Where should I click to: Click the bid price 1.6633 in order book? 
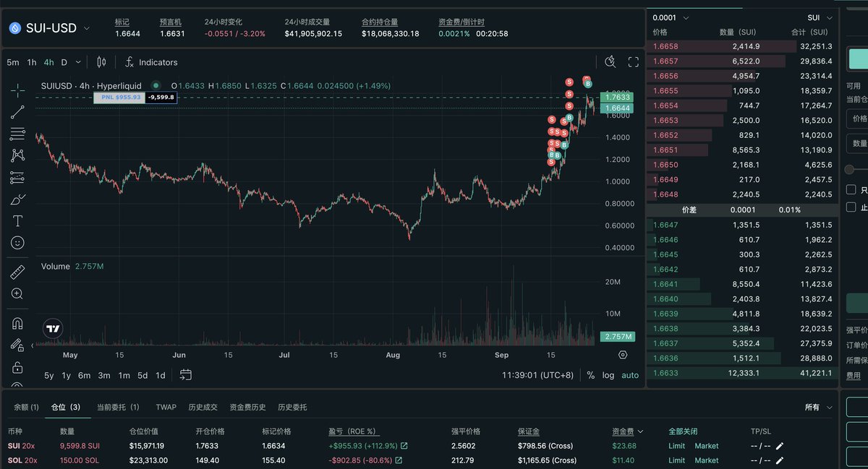pyautogui.click(x=665, y=373)
